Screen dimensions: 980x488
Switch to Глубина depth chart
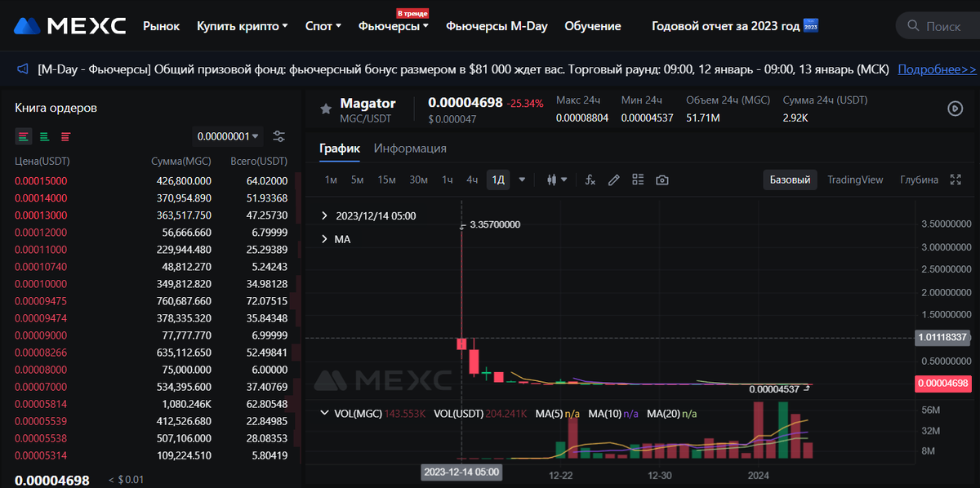click(x=920, y=180)
